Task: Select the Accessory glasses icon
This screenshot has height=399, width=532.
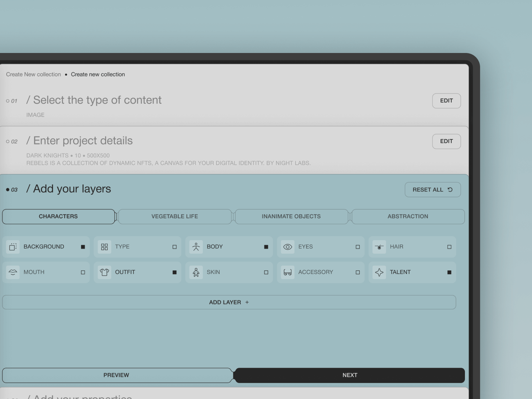Action: point(287,272)
